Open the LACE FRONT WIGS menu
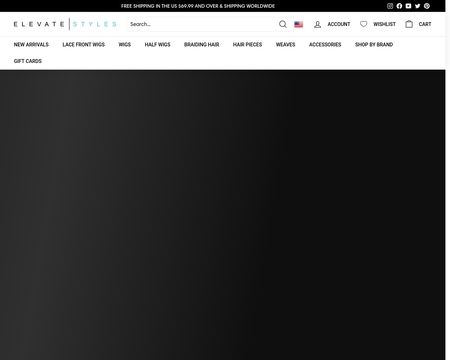The image size is (450, 360). pyautogui.click(x=84, y=45)
